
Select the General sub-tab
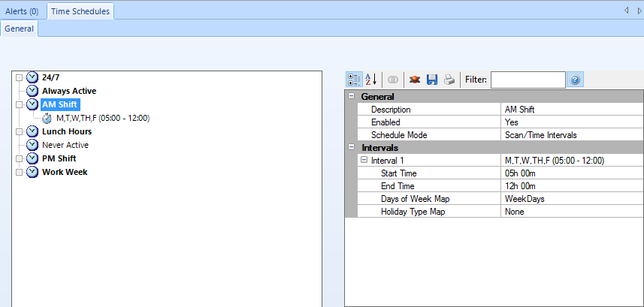coord(20,29)
